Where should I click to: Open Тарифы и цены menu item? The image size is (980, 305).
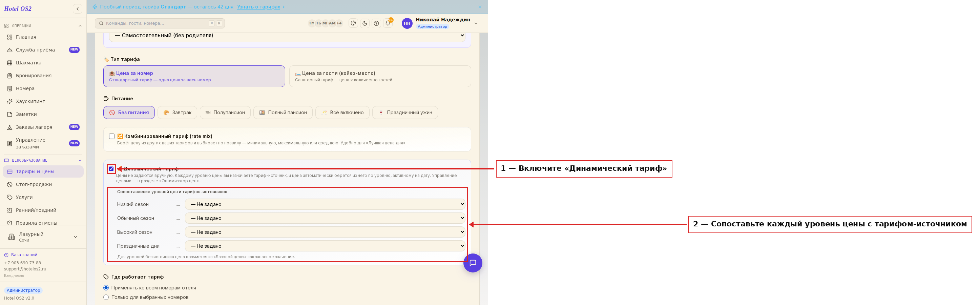pos(43,172)
